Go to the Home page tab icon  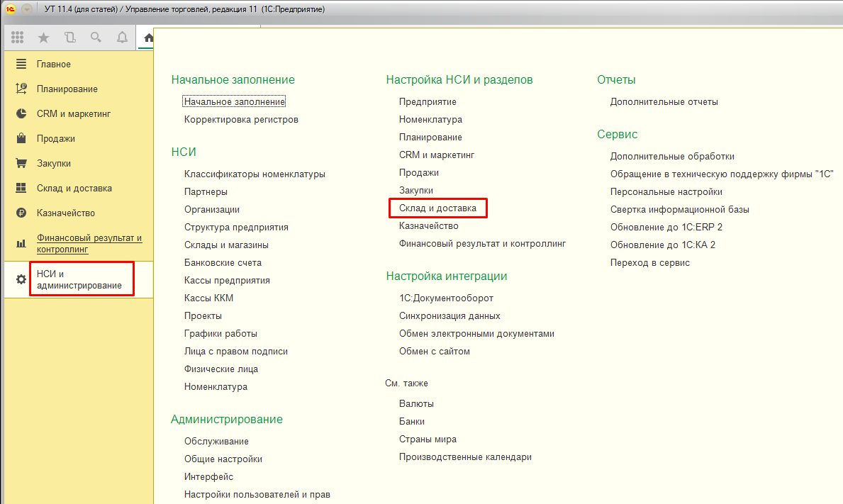(x=147, y=38)
